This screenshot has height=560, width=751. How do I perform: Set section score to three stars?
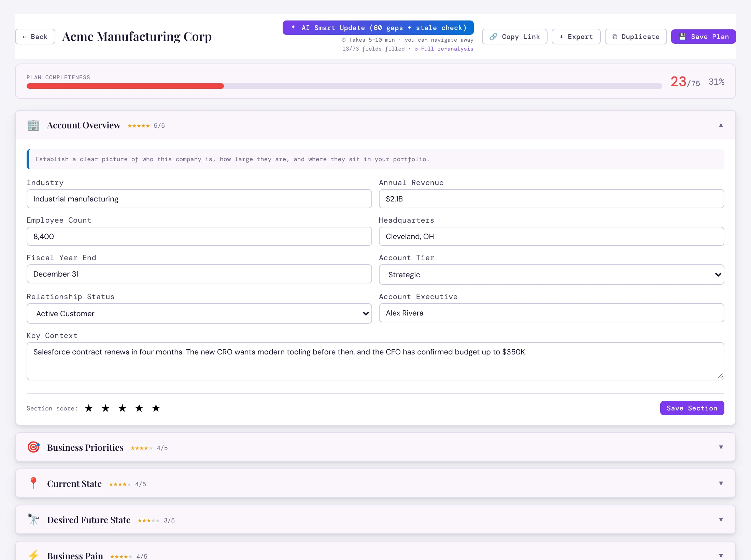point(122,408)
